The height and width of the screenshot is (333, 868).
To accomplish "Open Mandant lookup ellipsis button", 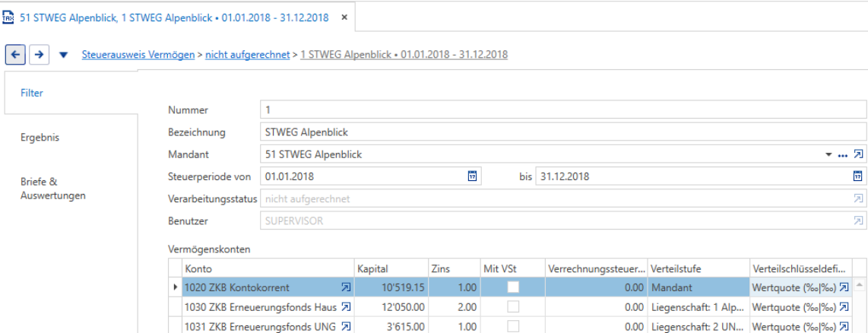I will [842, 155].
